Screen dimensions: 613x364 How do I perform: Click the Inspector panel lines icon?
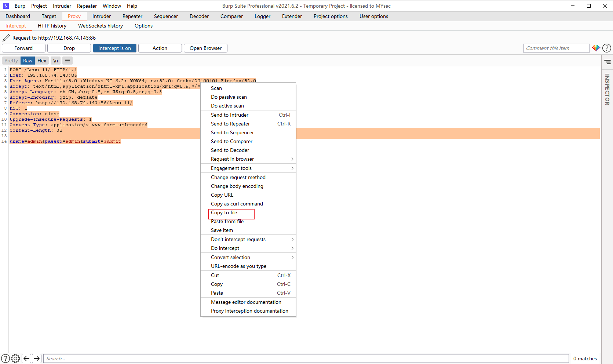pyautogui.click(x=607, y=62)
